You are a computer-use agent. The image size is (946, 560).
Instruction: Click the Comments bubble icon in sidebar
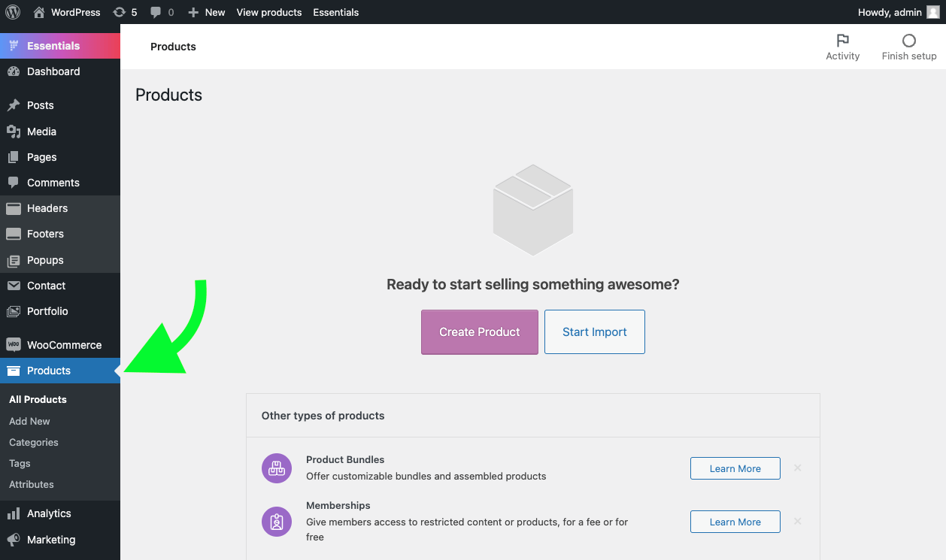click(x=14, y=183)
